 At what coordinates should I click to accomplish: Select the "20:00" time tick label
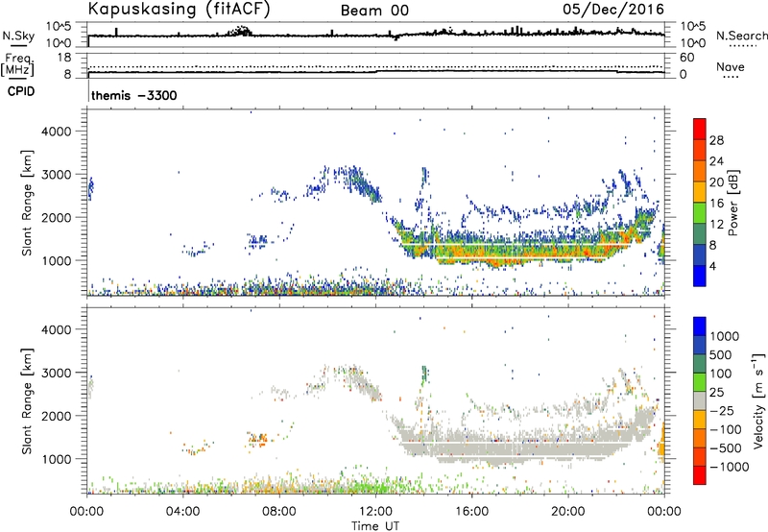point(567,512)
